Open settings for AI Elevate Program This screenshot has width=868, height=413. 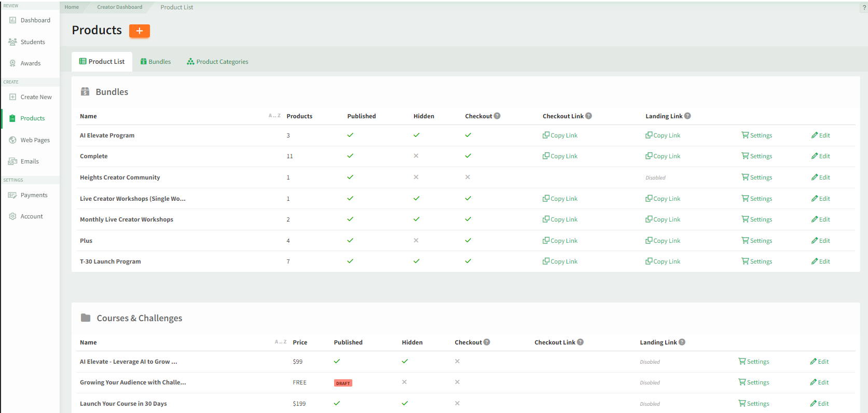click(x=757, y=135)
